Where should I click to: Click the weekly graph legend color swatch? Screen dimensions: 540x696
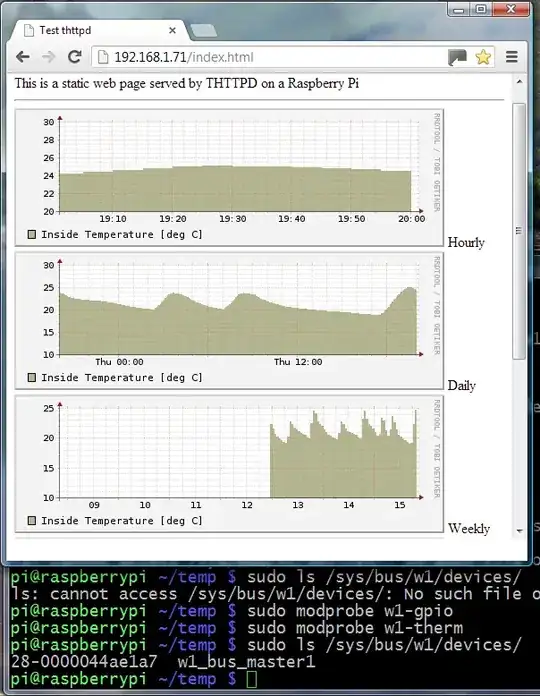(x=32, y=520)
